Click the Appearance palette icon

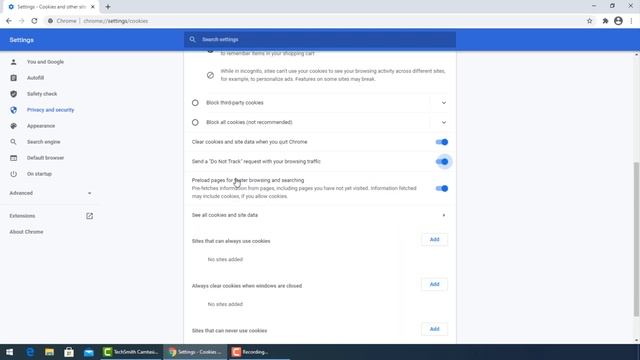(13, 126)
